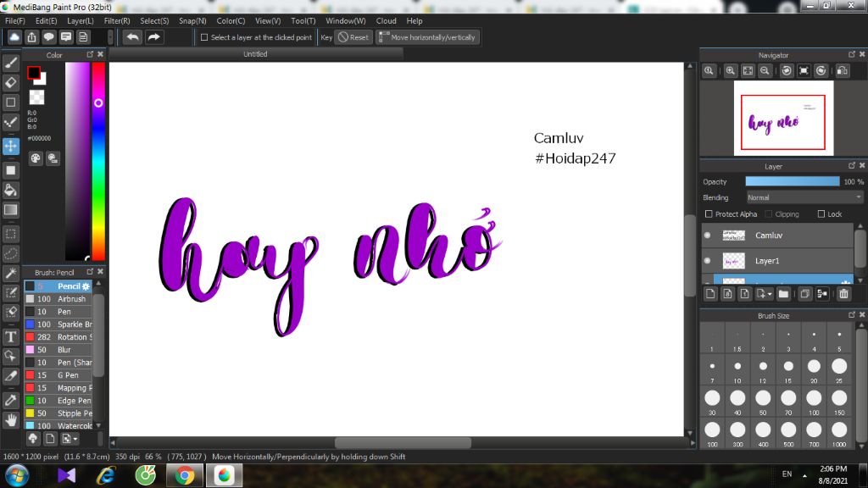Toggle Protect Alpha checkbox

tap(709, 214)
